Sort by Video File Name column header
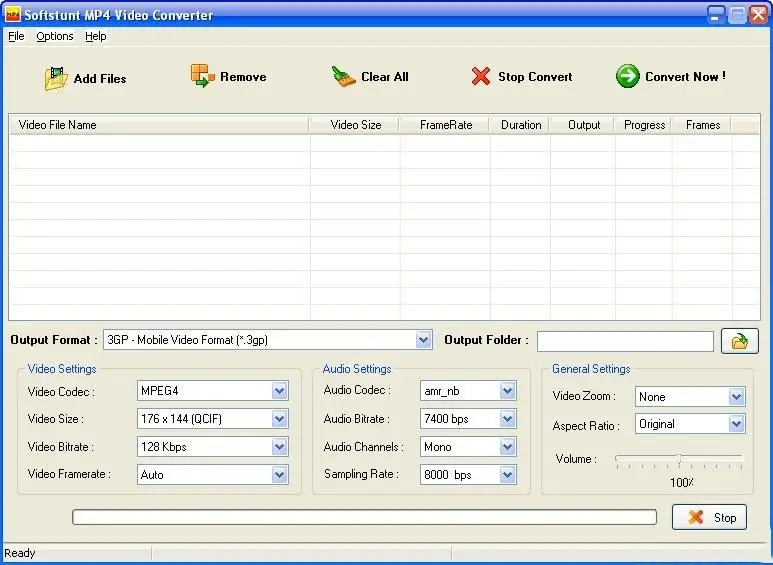The image size is (773, 565). [159, 125]
